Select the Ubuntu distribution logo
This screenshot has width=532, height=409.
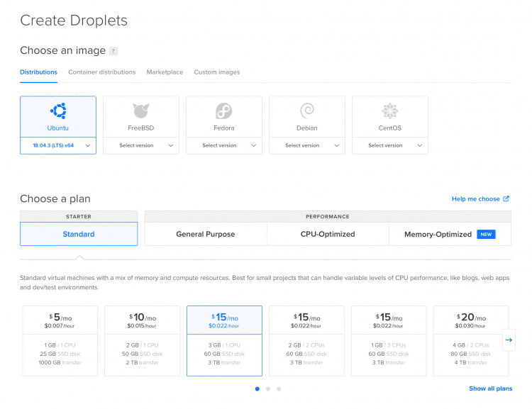point(58,111)
